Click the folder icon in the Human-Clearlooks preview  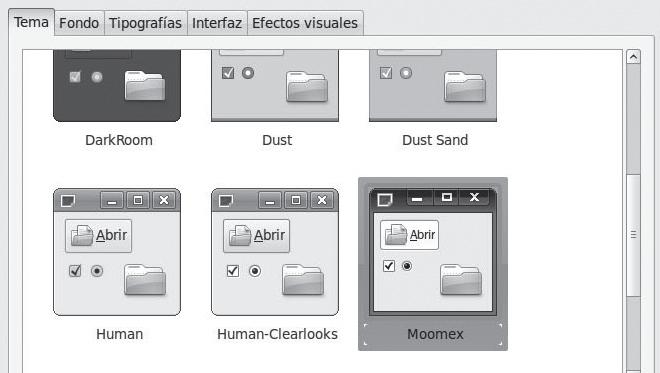303,280
